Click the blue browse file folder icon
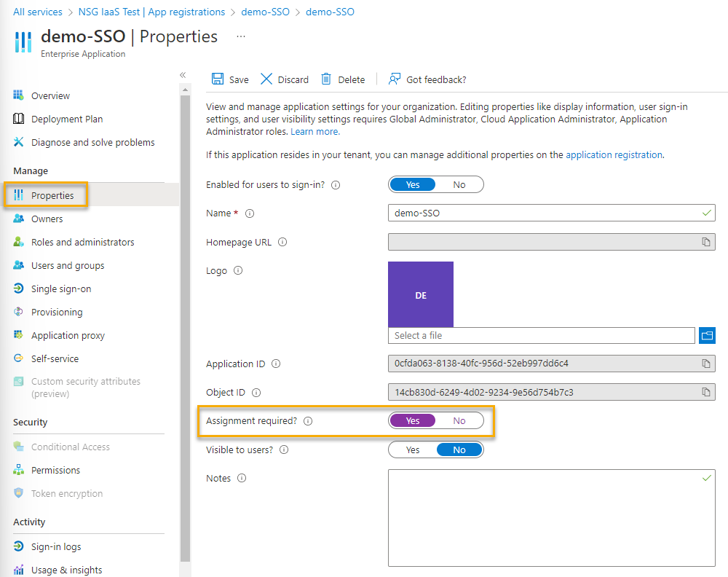The image size is (728, 577). click(x=707, y=335)
